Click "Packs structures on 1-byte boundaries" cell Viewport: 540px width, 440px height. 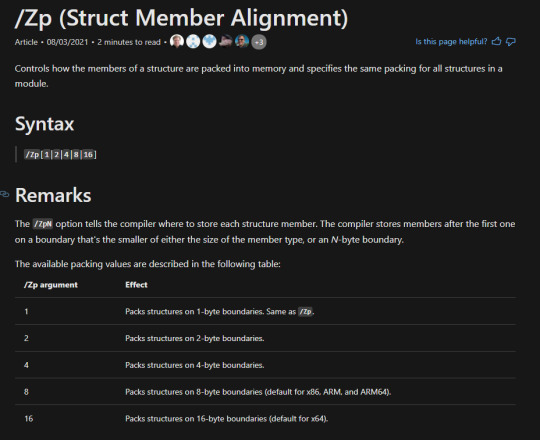tap(219, 312)
